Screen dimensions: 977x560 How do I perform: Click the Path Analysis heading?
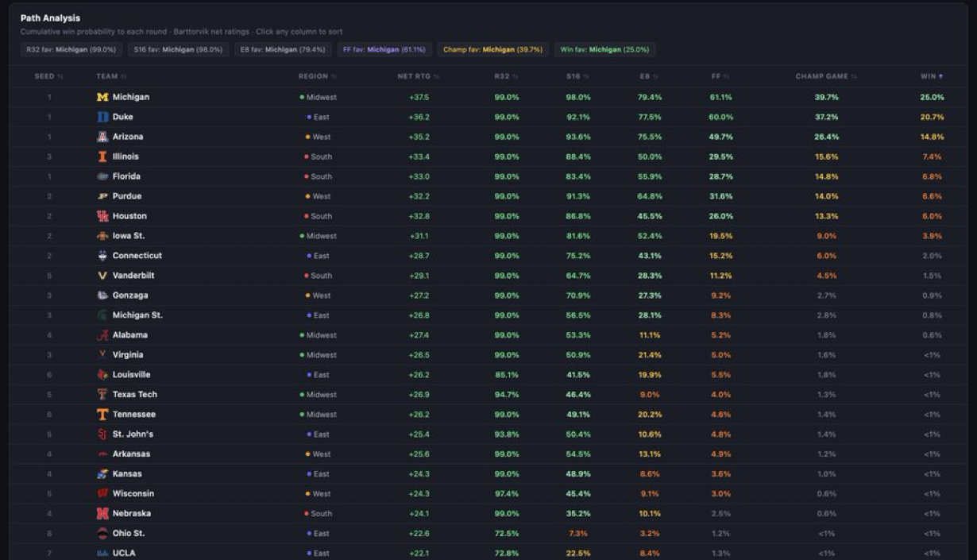[50, 17]
